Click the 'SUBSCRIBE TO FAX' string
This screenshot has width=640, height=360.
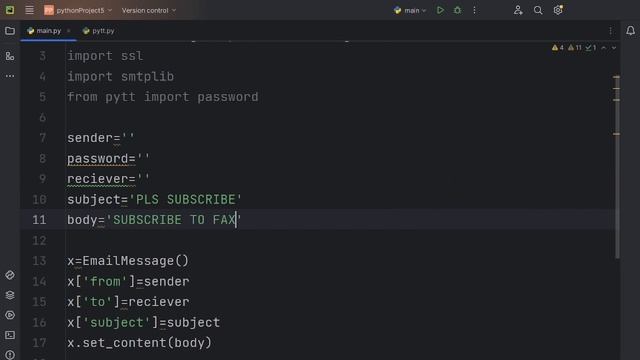pyautogui.click(x=174, y=220)
